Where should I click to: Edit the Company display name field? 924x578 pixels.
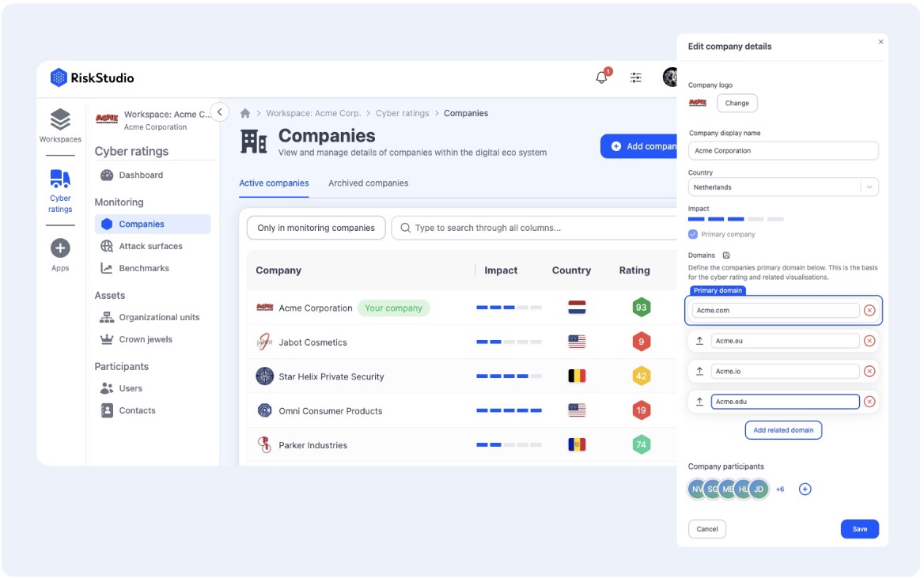pyautogui.click(x=783, y=151)
